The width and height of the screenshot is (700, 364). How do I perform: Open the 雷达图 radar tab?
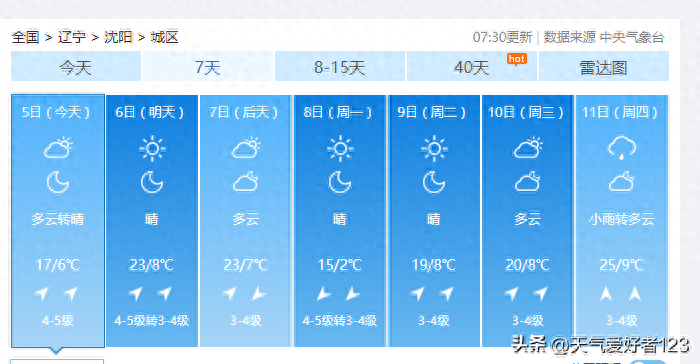(x=604, y=67)
